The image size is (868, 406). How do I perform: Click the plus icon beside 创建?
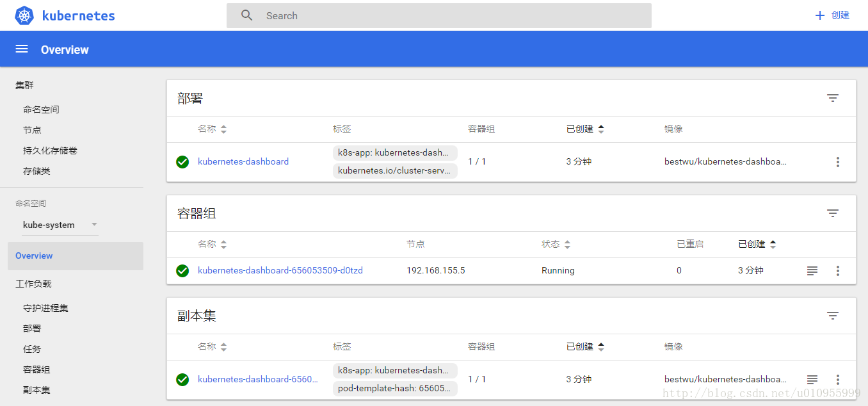pyautogui.click(x=820, y=15)
